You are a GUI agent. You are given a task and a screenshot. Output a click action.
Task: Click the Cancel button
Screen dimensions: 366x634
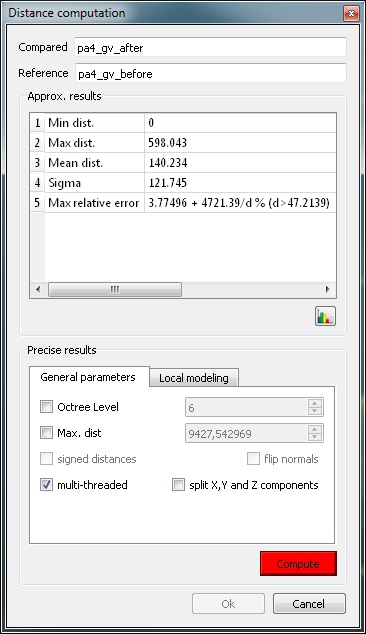point(309,604)
